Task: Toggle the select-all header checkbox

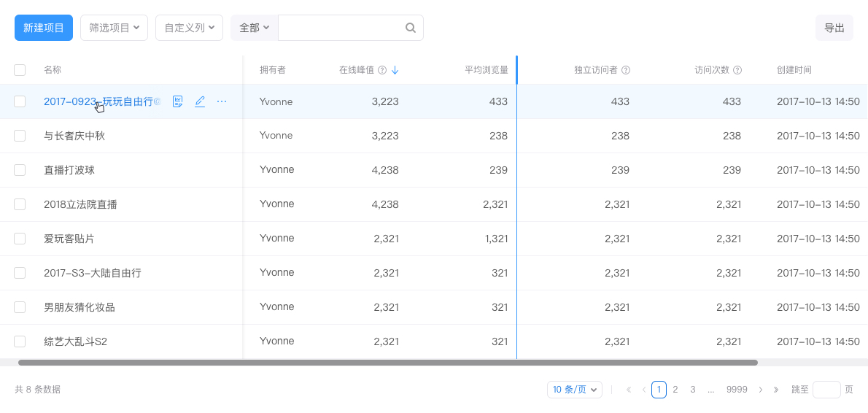Action: (x=20, y=70)
